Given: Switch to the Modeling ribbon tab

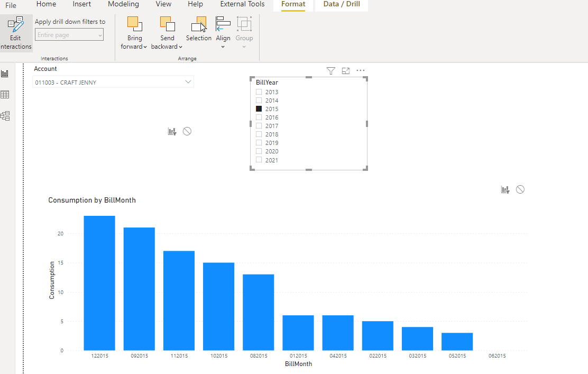Looking at the screenshot, I should click(123, 4).
